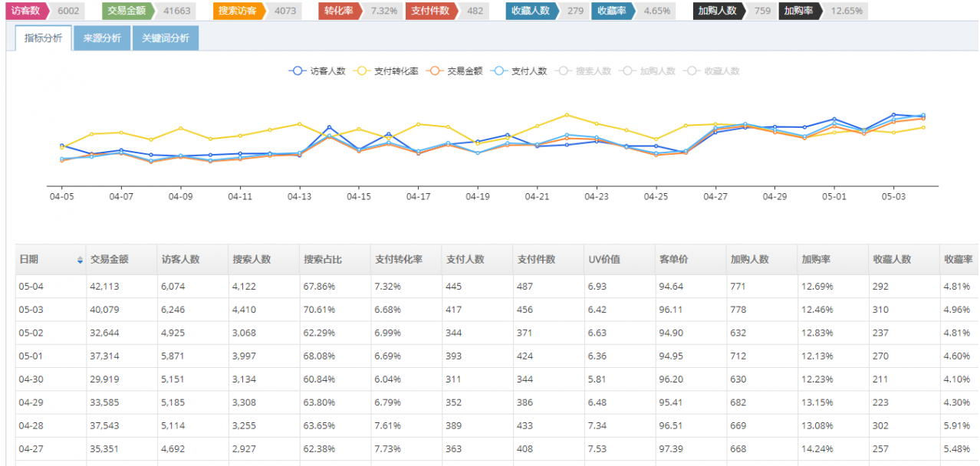Select the red 转化率 summary badge
Image resolution: width=980 pixels, height=466 pixels.
click(x=340, y=11)
